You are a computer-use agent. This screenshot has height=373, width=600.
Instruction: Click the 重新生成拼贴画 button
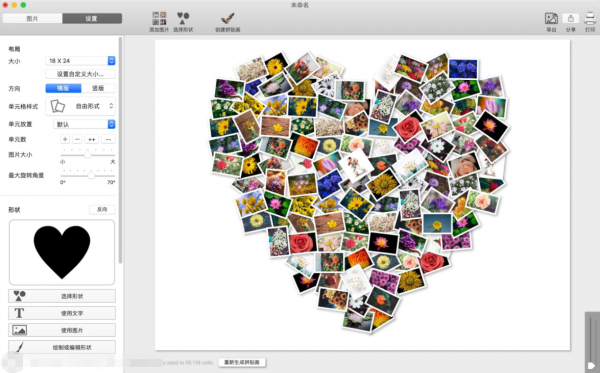tap(242, 362)
